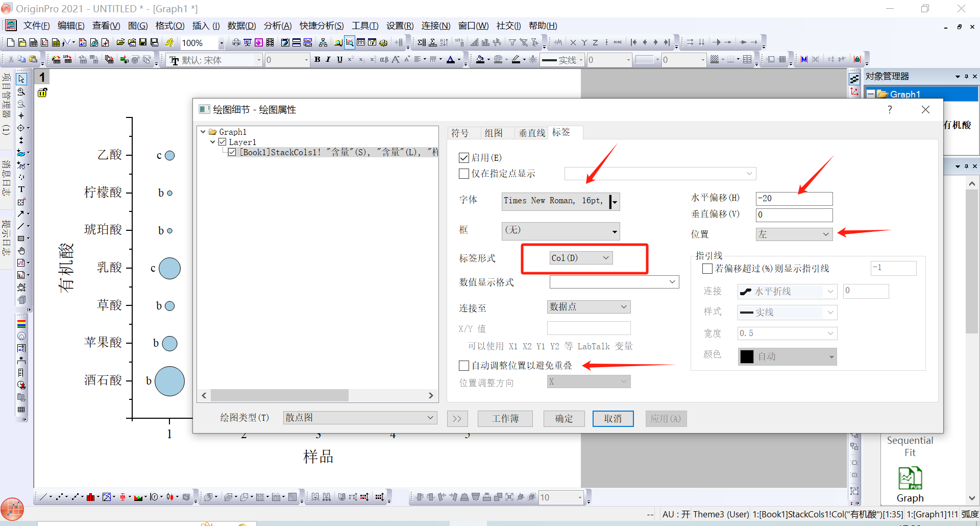Switch to the 符号 tab
This screenshot has width=980, height=526.
(x=460, y=133)
